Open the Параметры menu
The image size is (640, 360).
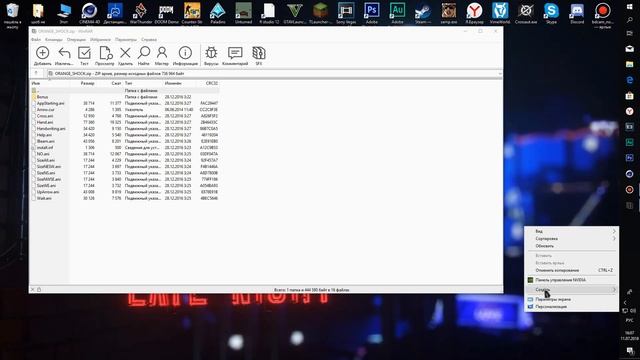pyautogui.click(x=126, y=40)
